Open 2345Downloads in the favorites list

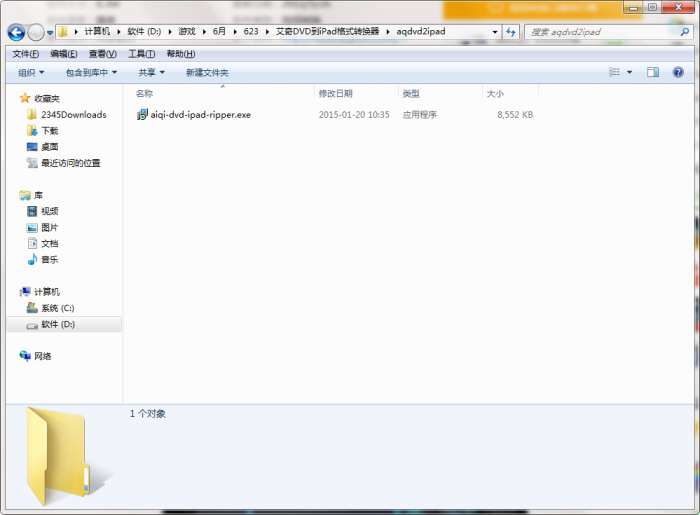pos(74,115)
